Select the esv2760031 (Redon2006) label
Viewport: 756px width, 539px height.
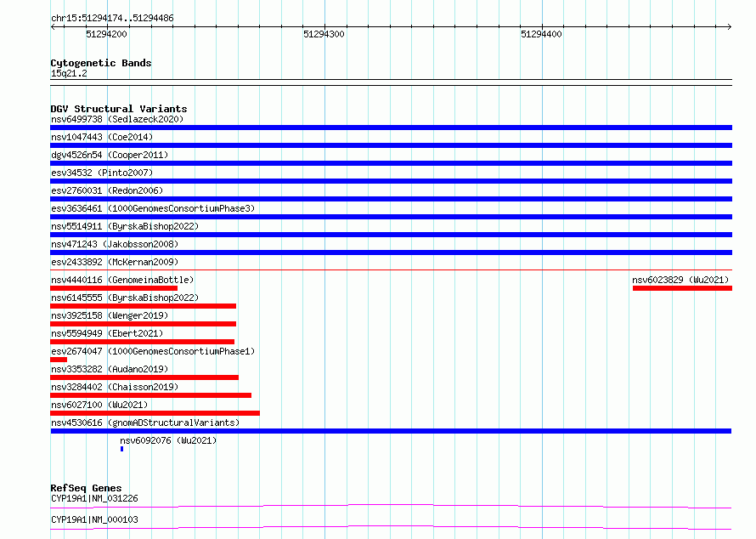tap(107, 190)
